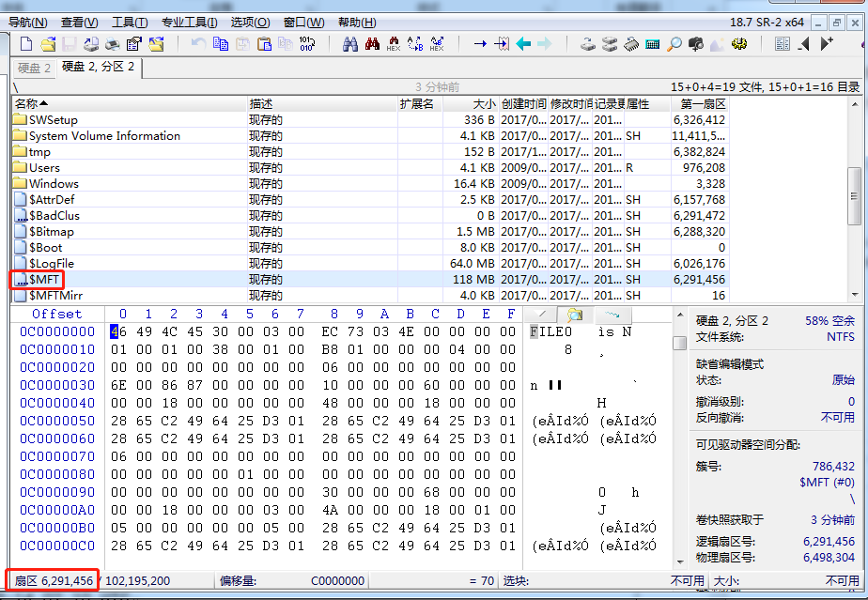
Task: Sort by the 大小 column header
Action: (471, 103)
